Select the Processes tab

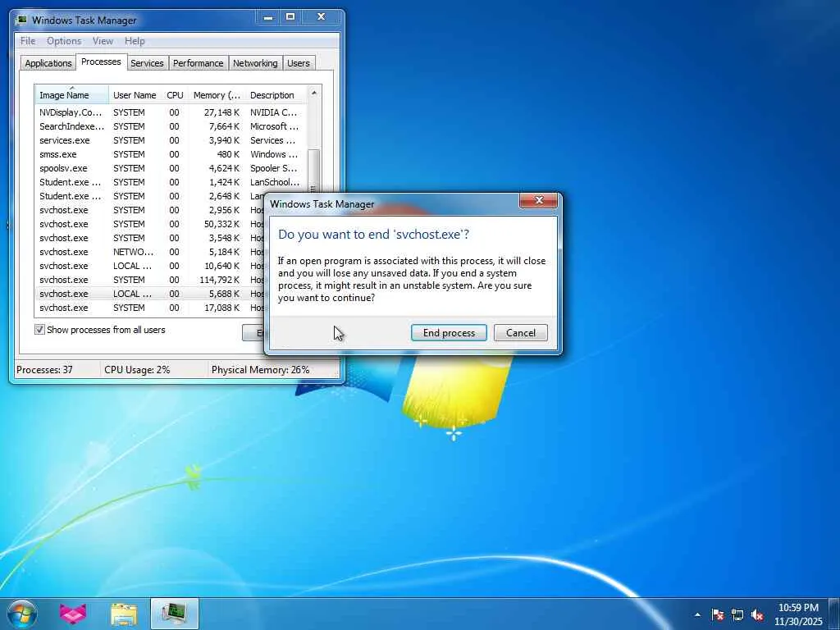click(x=101, y=62)
